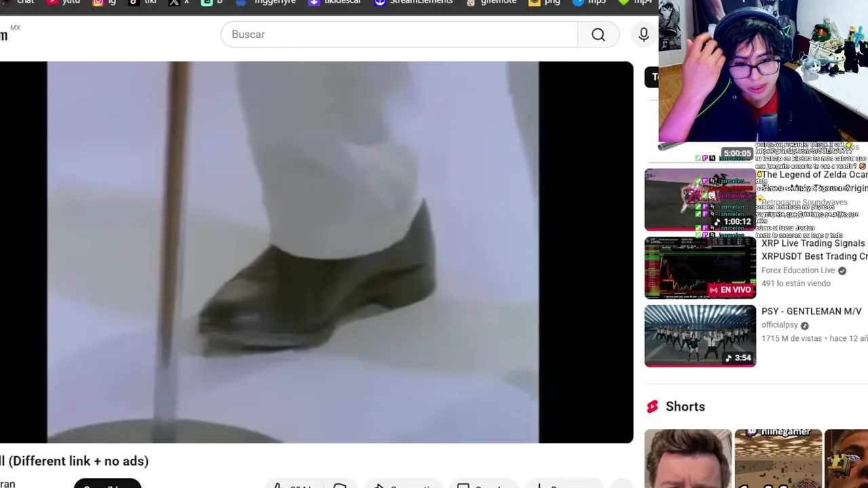Click the 1:00:12 duration badge on Zelda thumbnail
868x488 pixels.
[732, 222]
